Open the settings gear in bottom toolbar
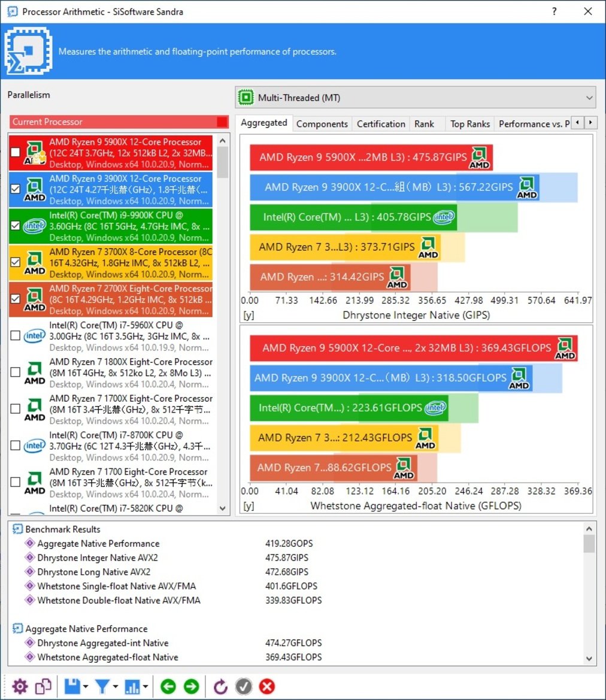Image resolution: width=606 pixels, height=700 pixels. coord(20,687)
